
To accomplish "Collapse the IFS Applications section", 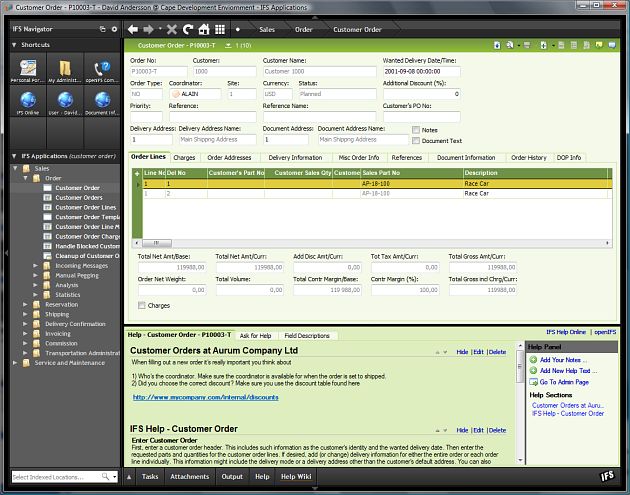I will click(14, 156).
